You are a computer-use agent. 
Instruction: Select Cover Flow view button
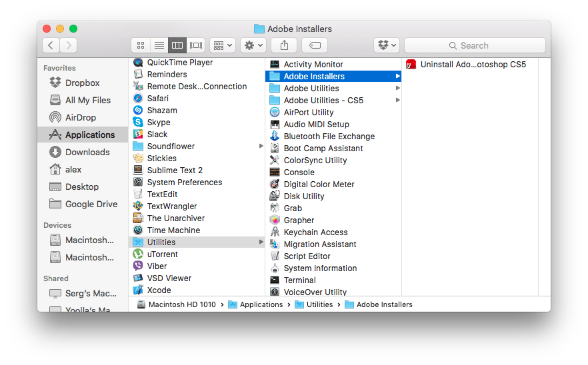click(196, 45)
